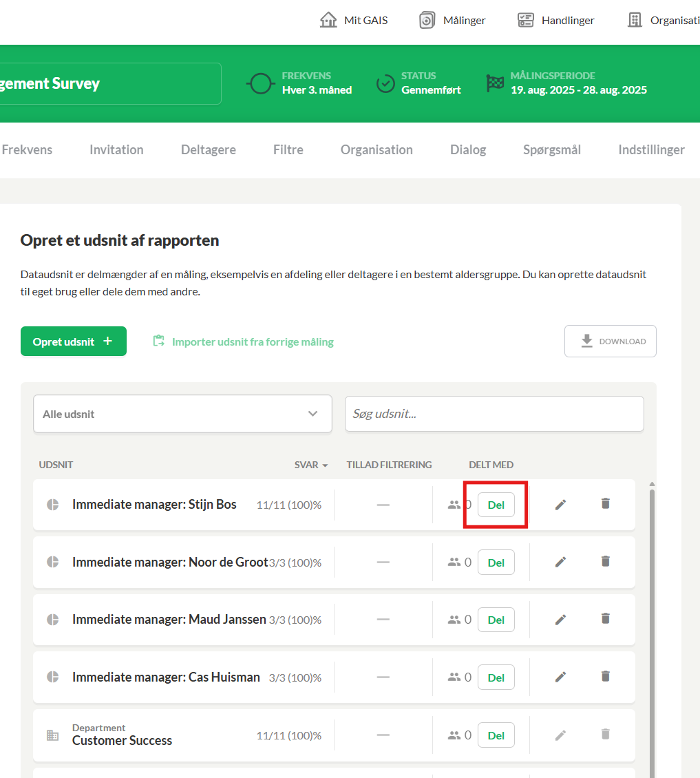Select 'Immediate manager: Stijn Bos' row text

[x=154, y=505]
